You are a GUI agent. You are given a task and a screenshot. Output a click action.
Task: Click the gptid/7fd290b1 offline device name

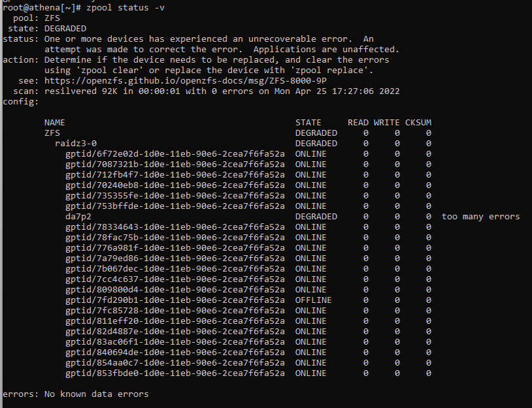pyautogui.click(x=175, y=300)
